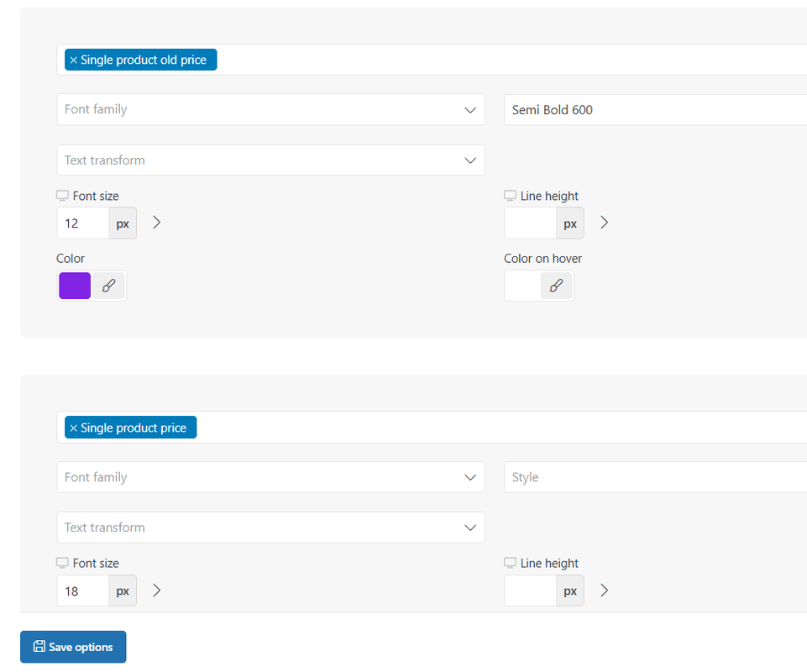This screenshot has width=807, height=672.
Task: Expand responsive options arrow next to font size 12
Action: pos(157,223)
